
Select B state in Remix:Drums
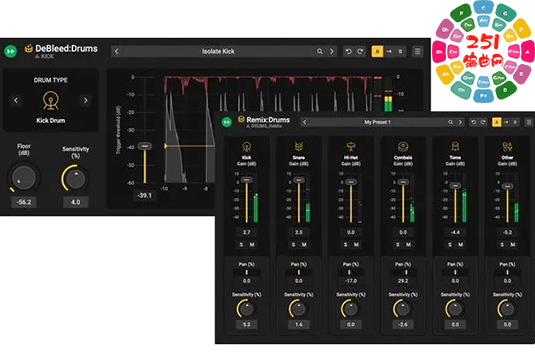pyautogui.click(x=515, y=122)
